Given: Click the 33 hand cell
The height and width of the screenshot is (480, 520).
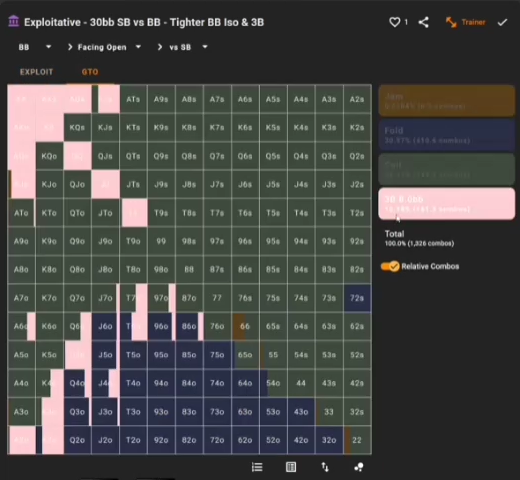Looking at the screenshot, I should pyautogui.click(x=329, y=412).
